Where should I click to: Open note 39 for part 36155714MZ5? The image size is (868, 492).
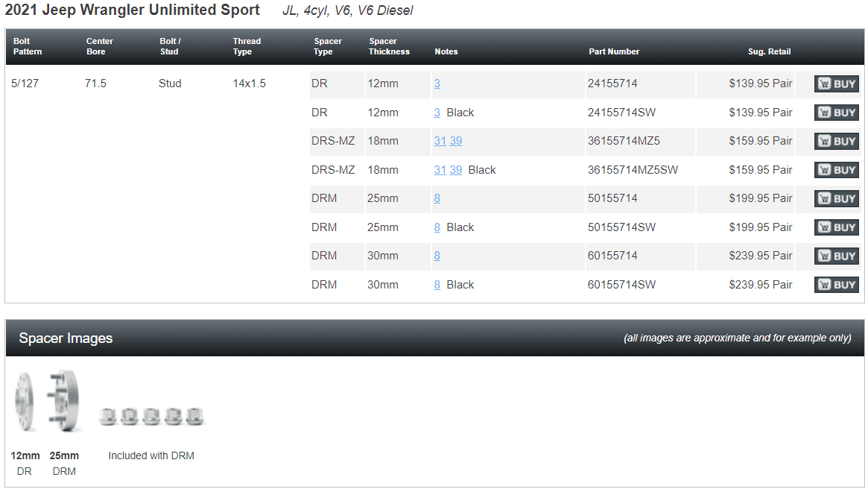pos(455,142)
